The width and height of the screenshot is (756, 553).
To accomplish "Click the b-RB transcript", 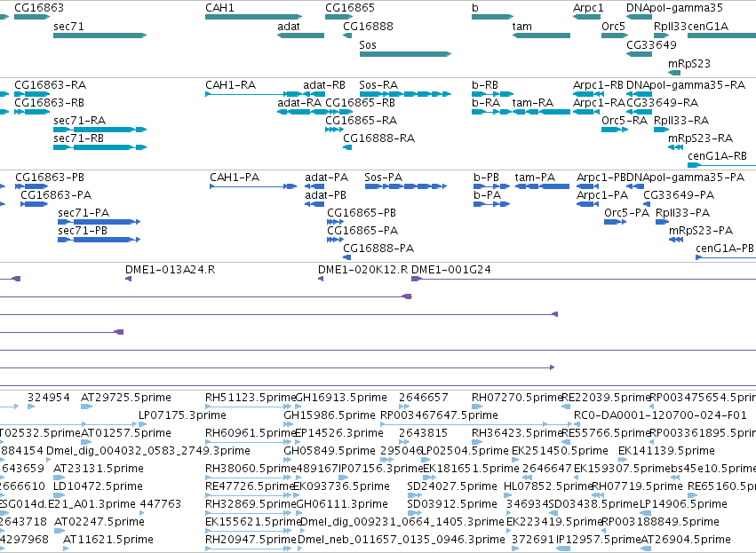I will 493,94.
